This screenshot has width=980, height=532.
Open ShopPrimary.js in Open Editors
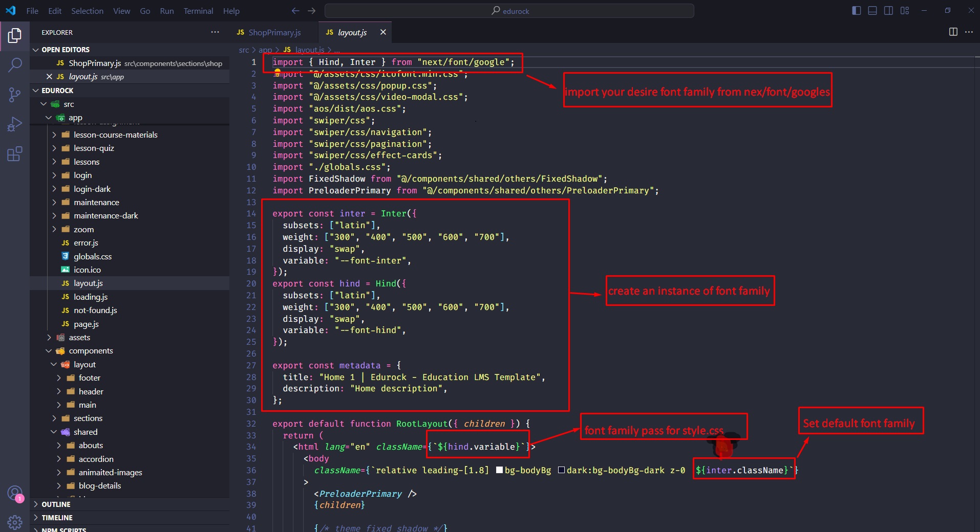[130, 63]
